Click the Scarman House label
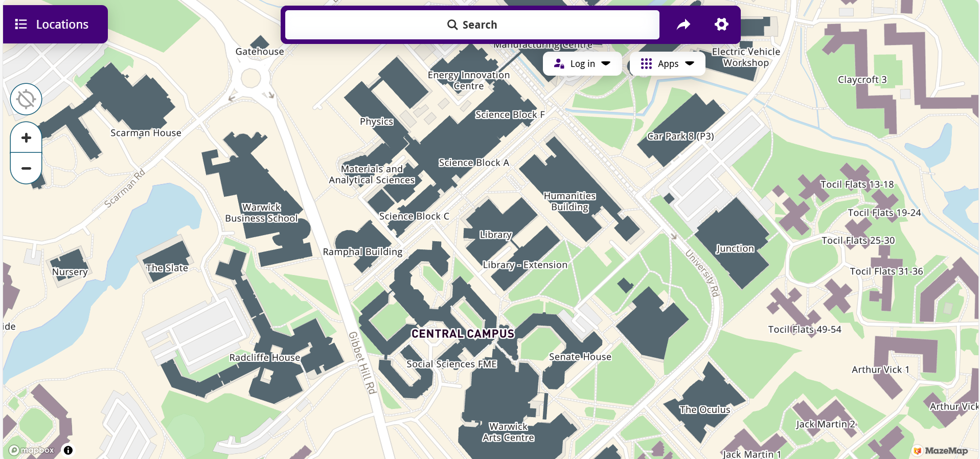This screenshot has width=980, height=459. 146,133
